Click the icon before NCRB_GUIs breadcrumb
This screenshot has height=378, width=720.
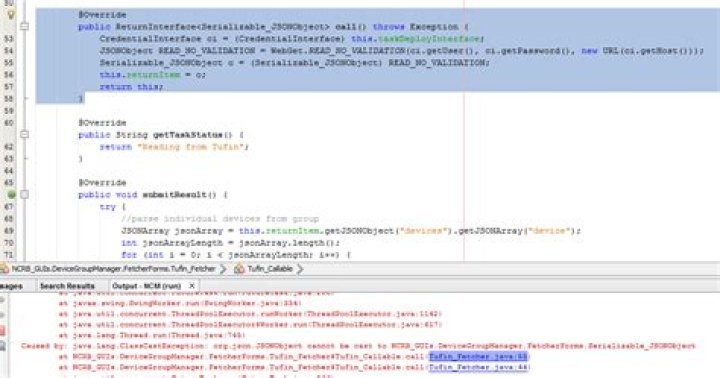click(4, 269)
